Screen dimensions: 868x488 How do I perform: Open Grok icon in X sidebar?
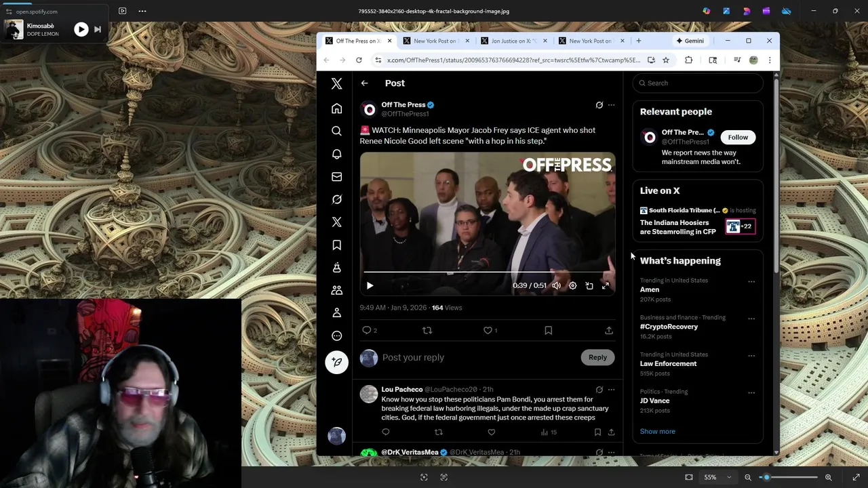336,199
